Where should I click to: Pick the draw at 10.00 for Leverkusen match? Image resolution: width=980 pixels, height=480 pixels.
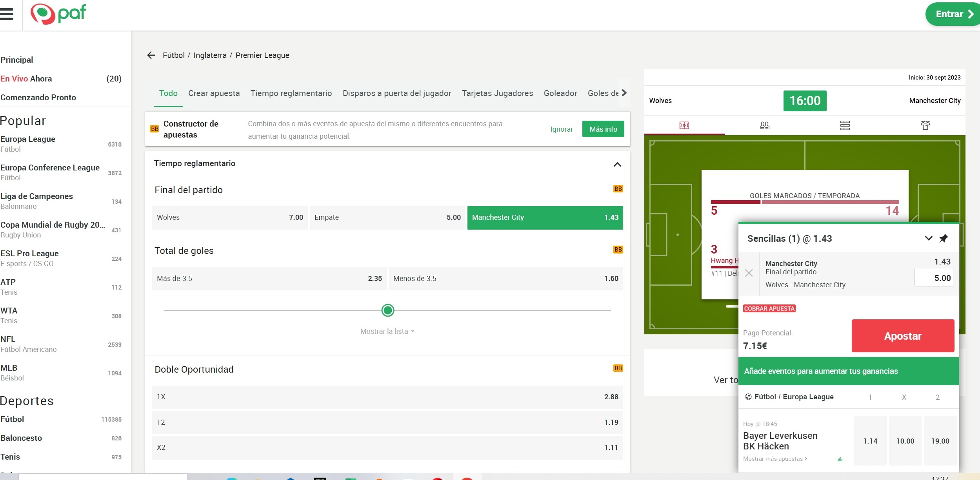point(905,441)
